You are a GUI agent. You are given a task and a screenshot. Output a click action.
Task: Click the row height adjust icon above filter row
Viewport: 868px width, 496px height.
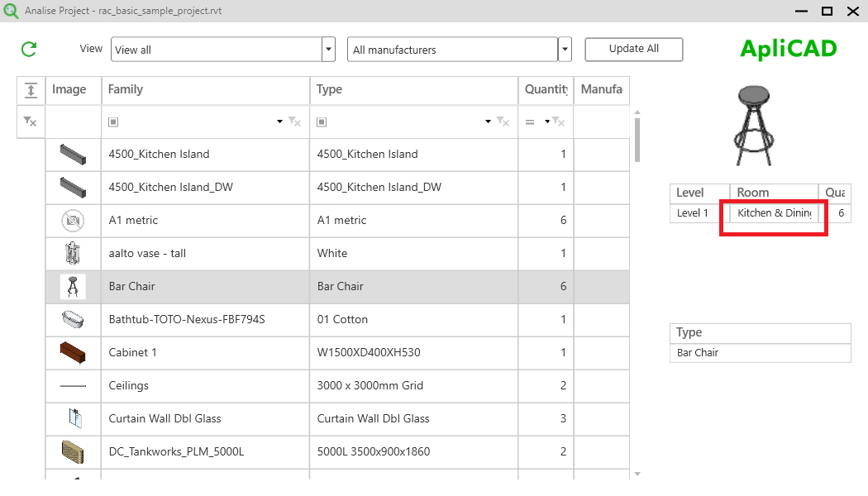pos(31,89)
